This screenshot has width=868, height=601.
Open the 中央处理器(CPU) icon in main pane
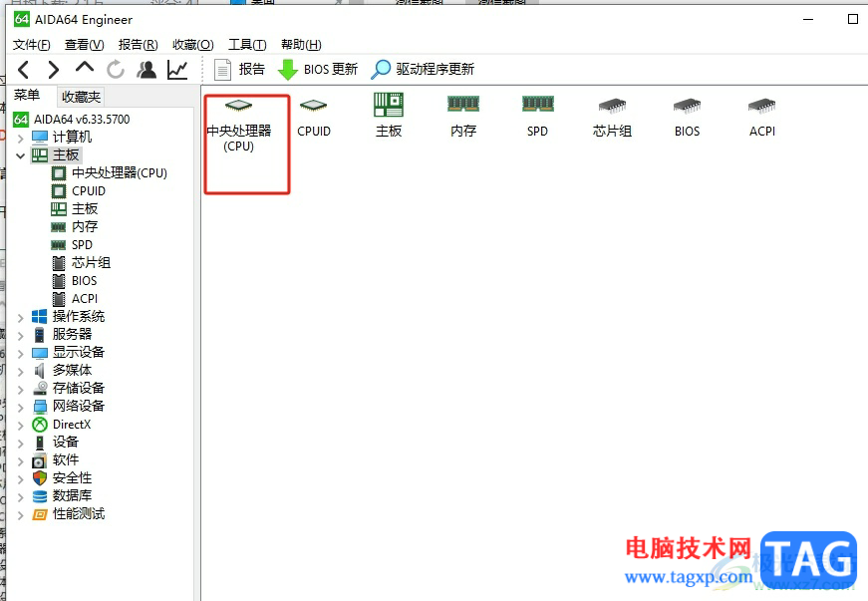(239, 125)
